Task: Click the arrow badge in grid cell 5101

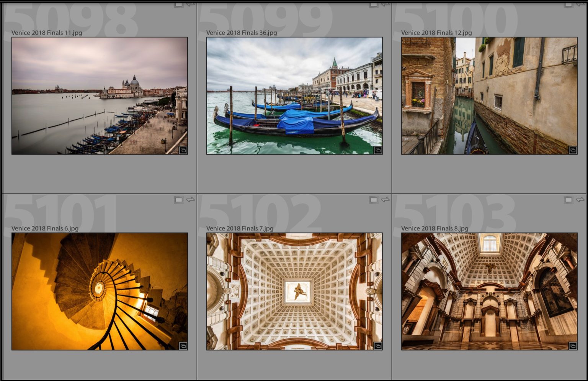Action: (190, 200)
